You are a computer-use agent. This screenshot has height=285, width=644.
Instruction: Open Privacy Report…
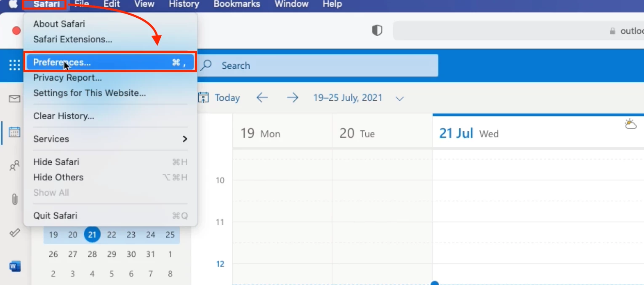[110, 78]
